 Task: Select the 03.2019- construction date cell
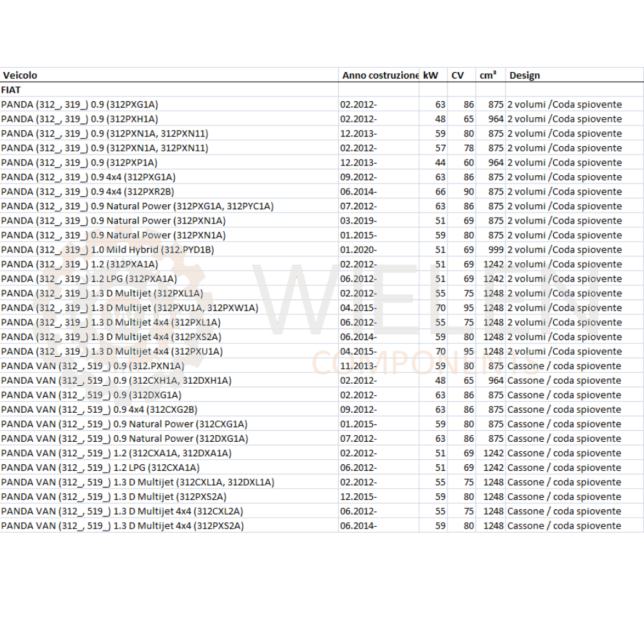point(379,220)
